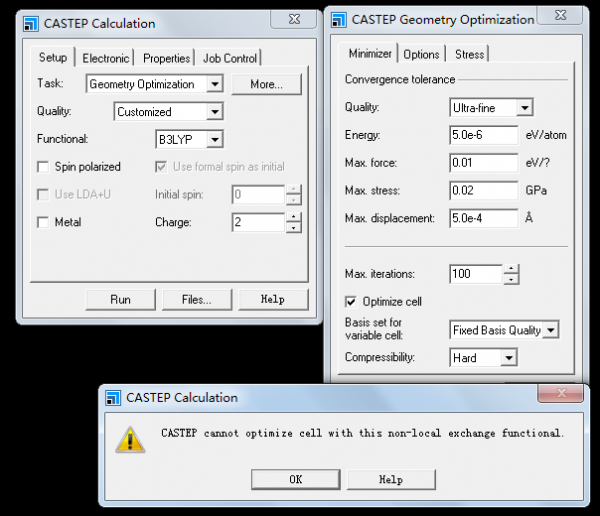Screen dimensions: 600x516
Task: Click the warning dialog's CASTEP title icon
Action: tap(113, 398)
